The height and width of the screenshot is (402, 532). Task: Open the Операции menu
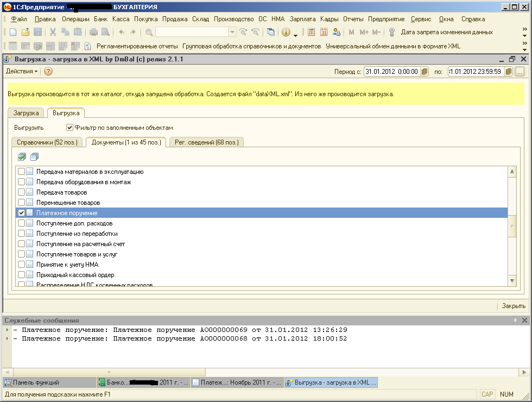pyautogui.click(x=75, y=19)
